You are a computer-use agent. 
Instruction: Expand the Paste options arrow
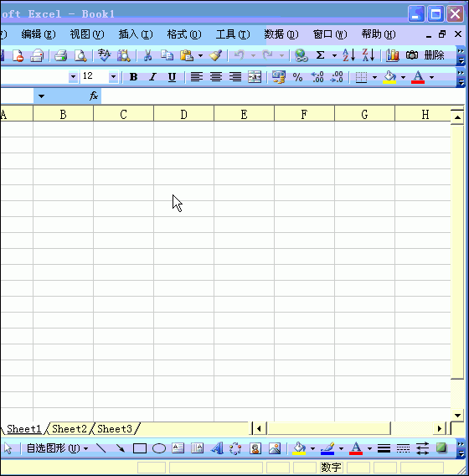[200, 55]
